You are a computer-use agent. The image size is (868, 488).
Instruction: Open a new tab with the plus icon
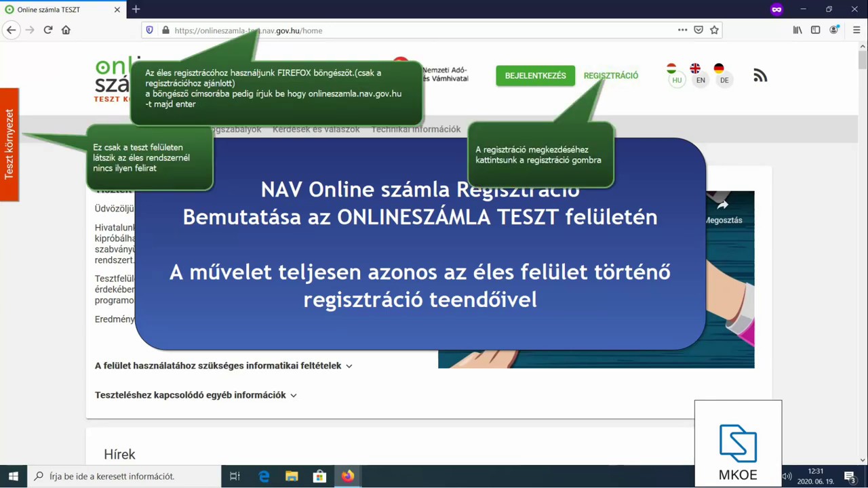click(x=136, y=9)
